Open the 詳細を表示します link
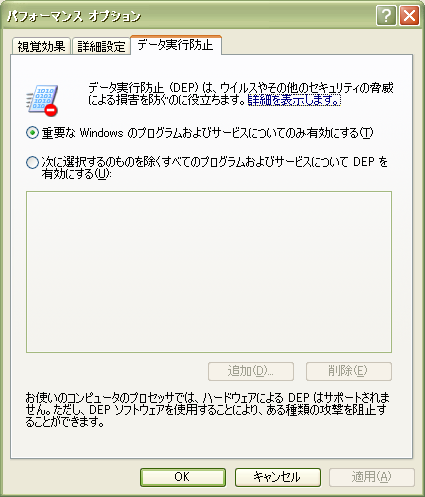The height and width of the screenshot is (497, 425). pos(294,100)
